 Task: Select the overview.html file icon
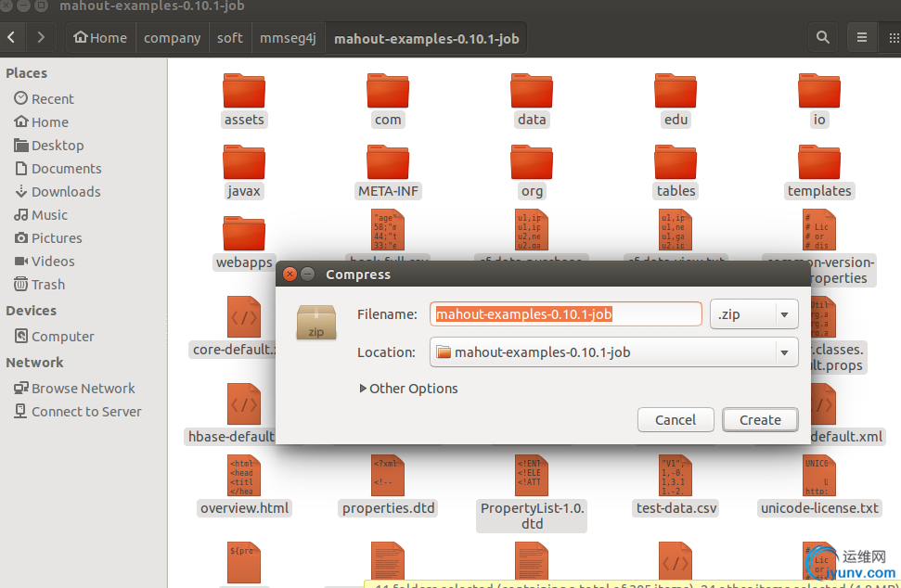pos(244,476)
